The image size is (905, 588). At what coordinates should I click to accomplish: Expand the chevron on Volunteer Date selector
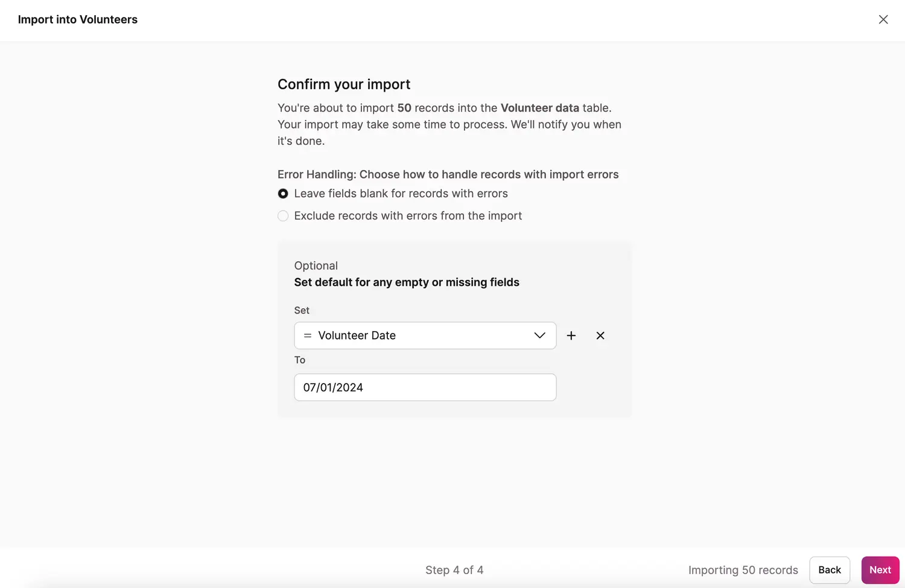point(539,336)
